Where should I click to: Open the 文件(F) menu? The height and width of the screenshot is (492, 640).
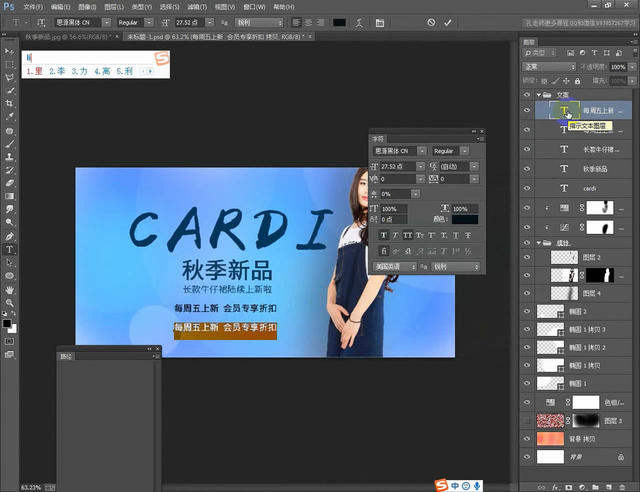point(33,7)
